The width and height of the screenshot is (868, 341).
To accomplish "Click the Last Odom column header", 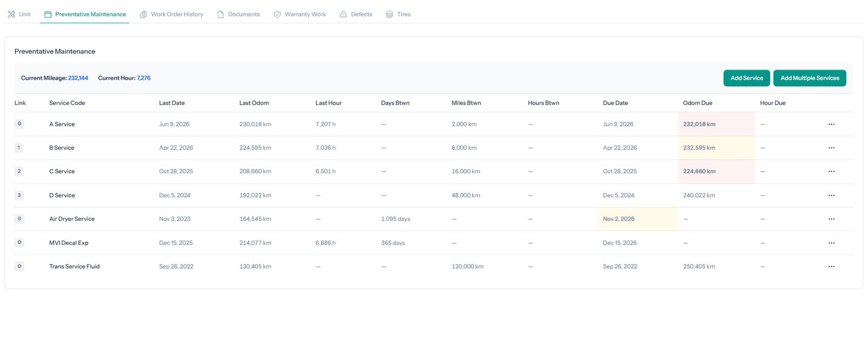I will (254, 103).
